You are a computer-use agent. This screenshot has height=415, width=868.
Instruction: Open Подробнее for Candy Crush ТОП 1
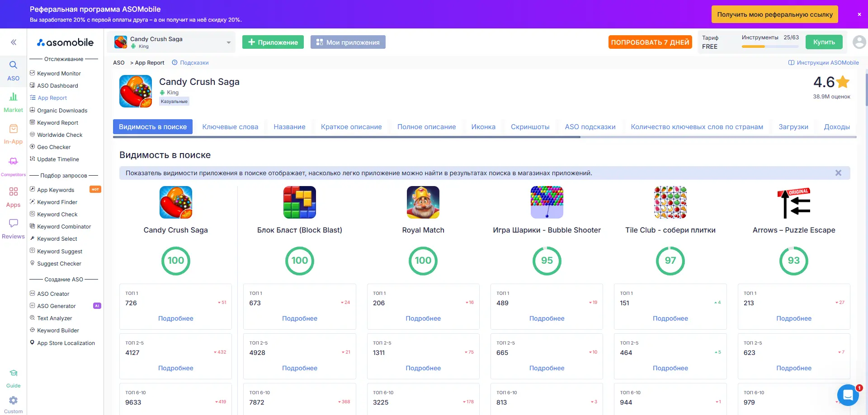click(176, 318)
